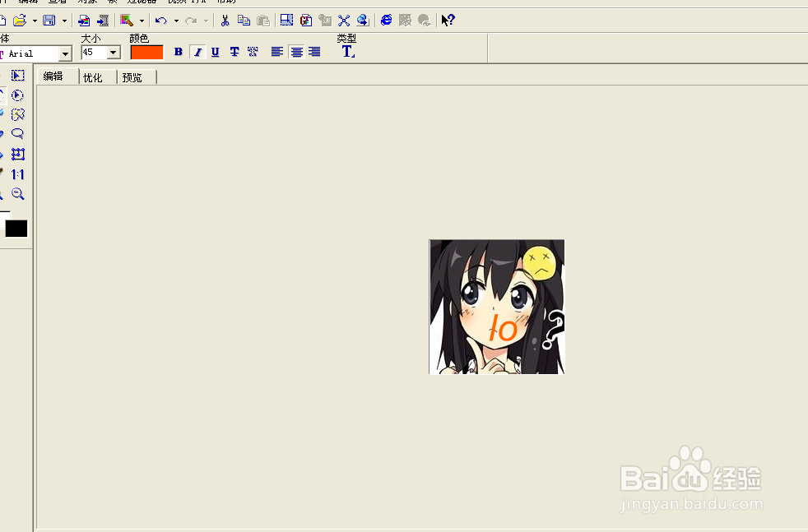This screenshot has height=532, width=808.
Task: Select the lasso selection tool
Action: click(x=17, y=134)
